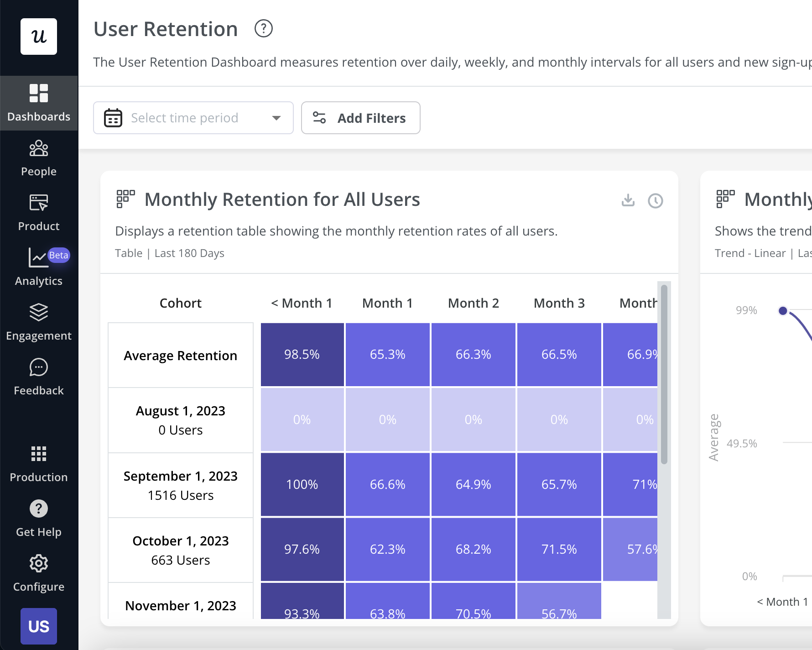
Task: Click the retention table vertical scrollbar
Action: click(664, 374)
